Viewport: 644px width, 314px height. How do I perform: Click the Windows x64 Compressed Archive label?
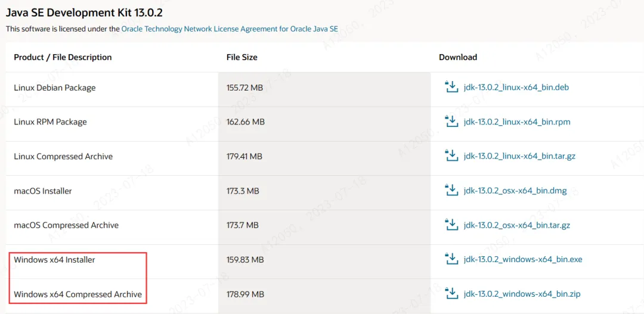tap(78, 294)
